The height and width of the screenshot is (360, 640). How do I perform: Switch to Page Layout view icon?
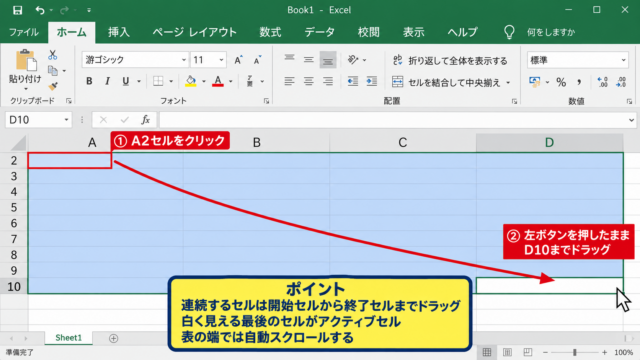(x=507, y=352)
